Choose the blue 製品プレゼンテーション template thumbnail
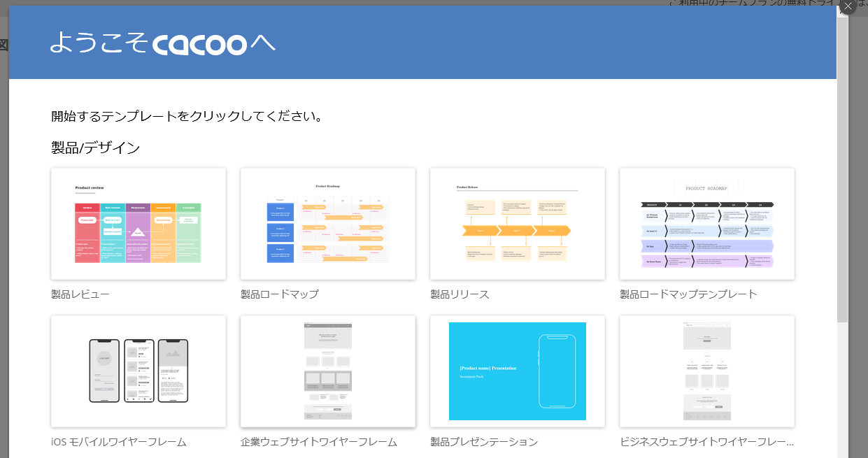Viewport: 868px width, 458px height. [x=518, y=371]
